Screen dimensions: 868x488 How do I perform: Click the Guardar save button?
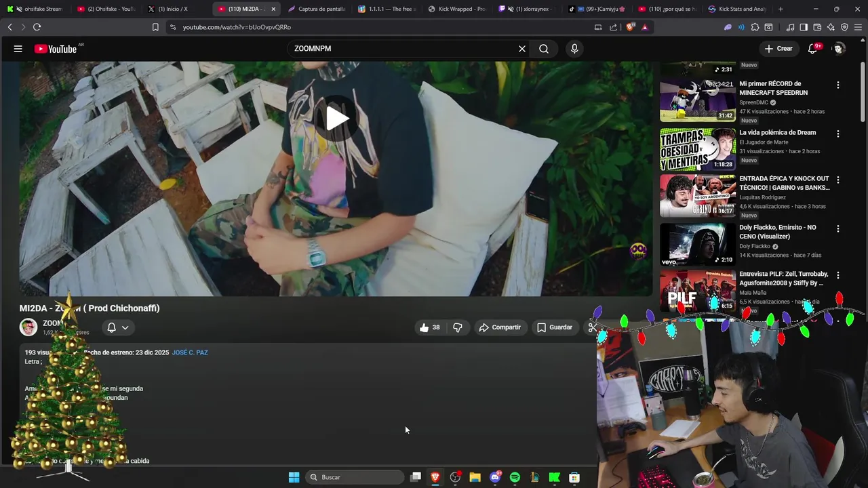tap(555, 327)
